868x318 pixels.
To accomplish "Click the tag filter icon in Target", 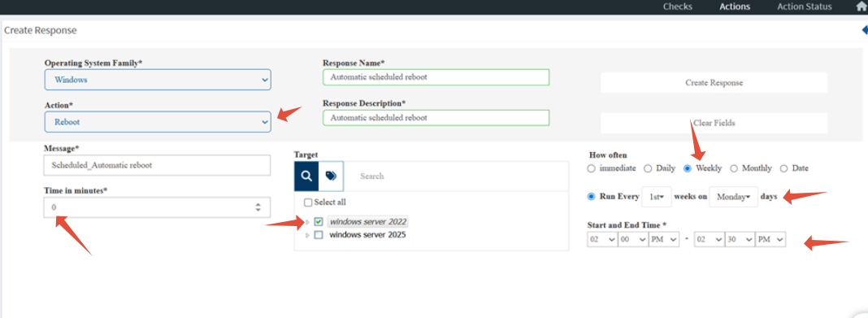I will pos(331,176).
